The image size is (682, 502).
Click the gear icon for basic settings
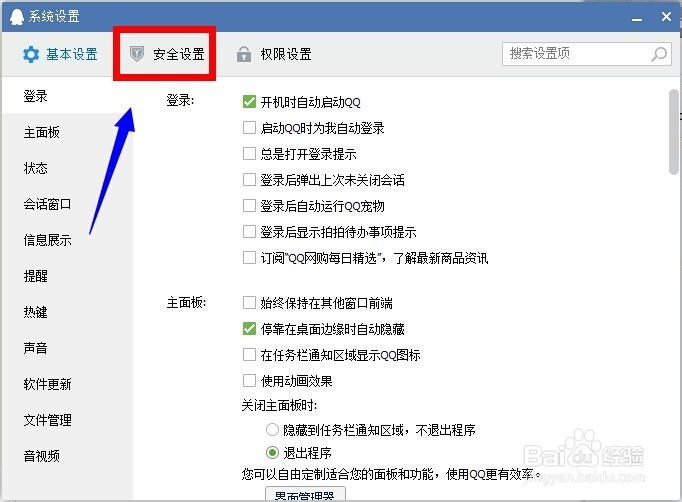[31, 54]
